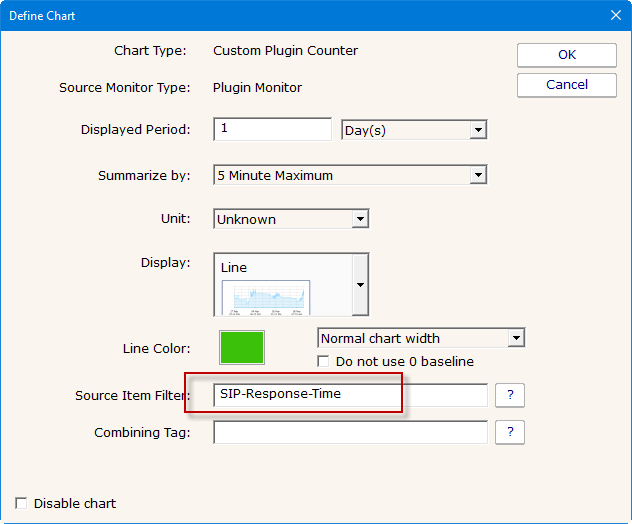Open the Day(s) period unit dropdown

(413, 130)
